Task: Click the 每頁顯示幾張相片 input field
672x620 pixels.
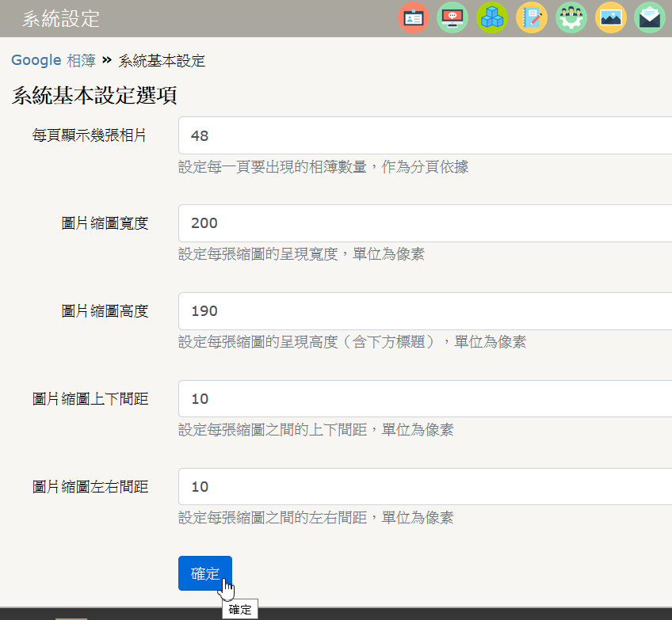Action: [x=425, y=135]
